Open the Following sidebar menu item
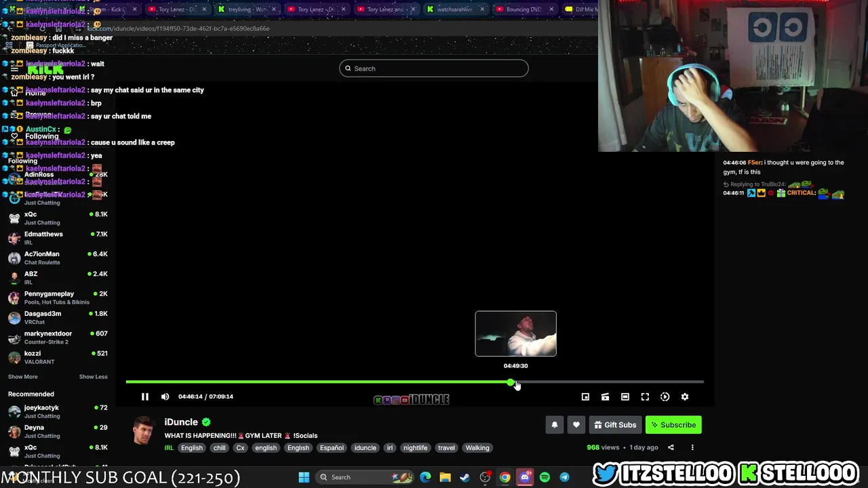868x488 pixels. [35, 136]
